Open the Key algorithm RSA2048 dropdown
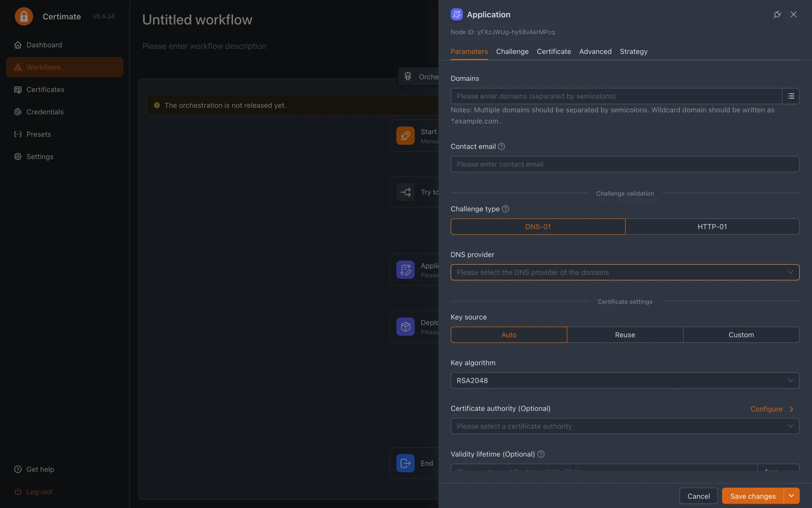 pyautogui.click(x=625, y=380)
